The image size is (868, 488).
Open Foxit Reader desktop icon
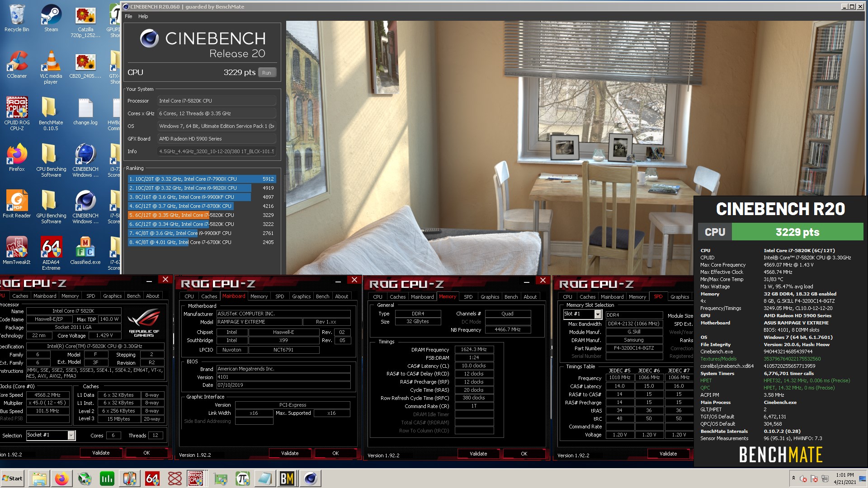(x=17, y=204)
